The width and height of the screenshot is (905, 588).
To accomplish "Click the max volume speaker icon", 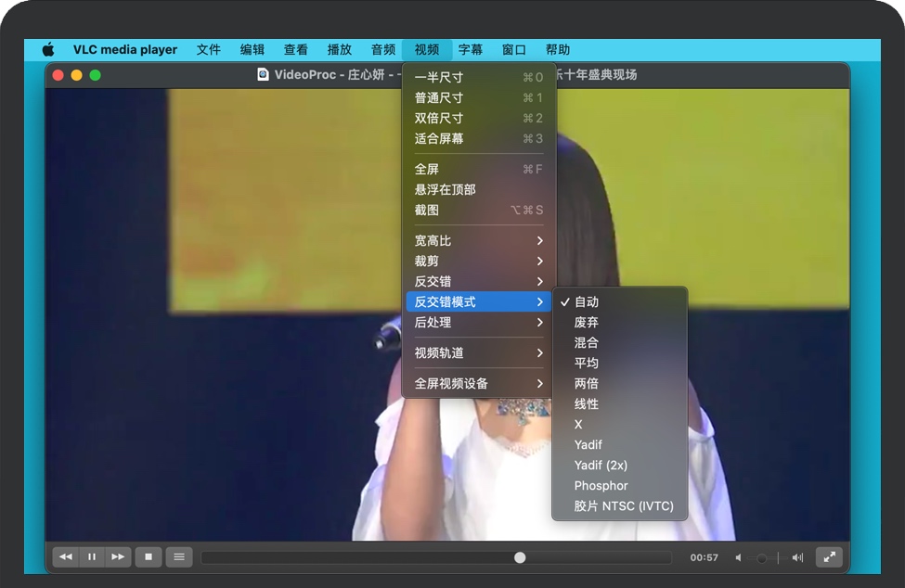I will tap(797, 558).
